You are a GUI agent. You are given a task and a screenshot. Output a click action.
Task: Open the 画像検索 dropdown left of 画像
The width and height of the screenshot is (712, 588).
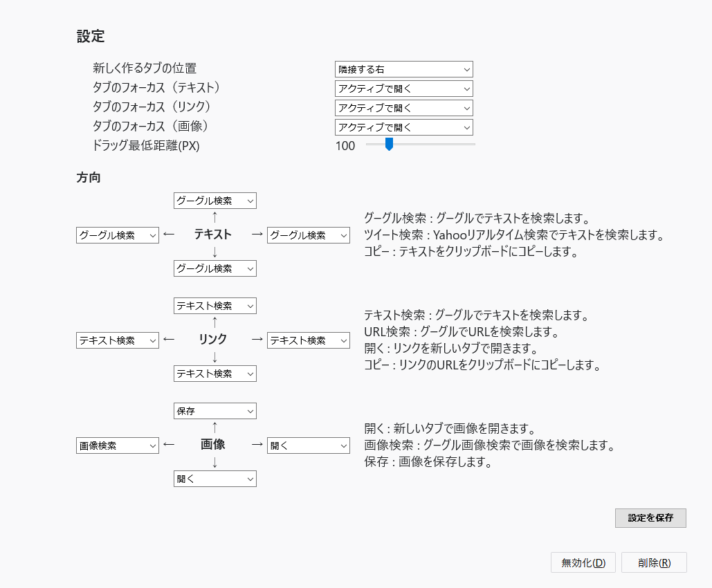(118, 445)
